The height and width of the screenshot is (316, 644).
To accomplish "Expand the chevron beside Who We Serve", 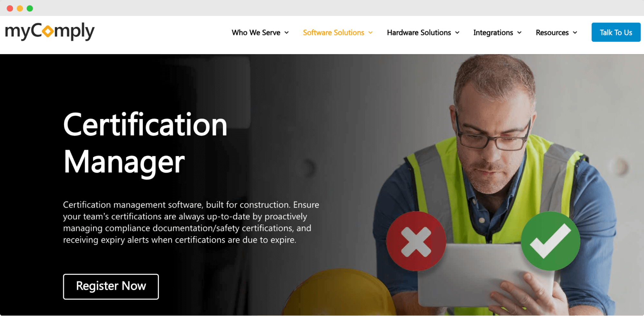I will coord(287,33).
